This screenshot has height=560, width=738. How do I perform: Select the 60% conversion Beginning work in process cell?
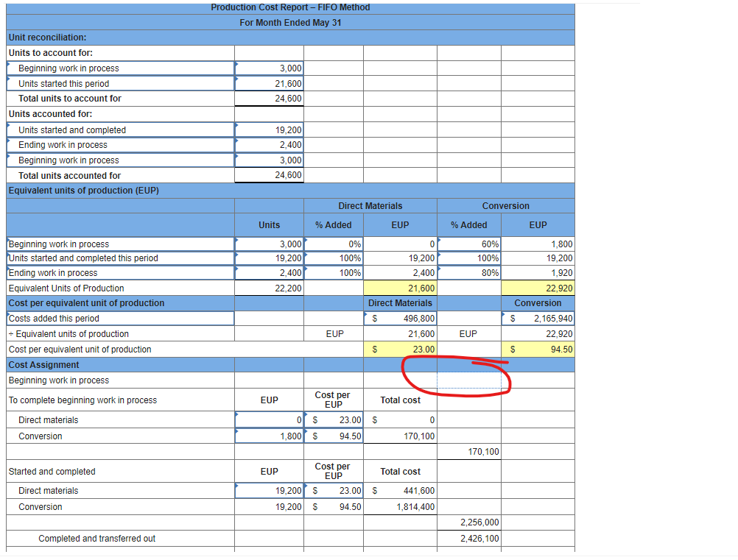[x=468, y=244]
